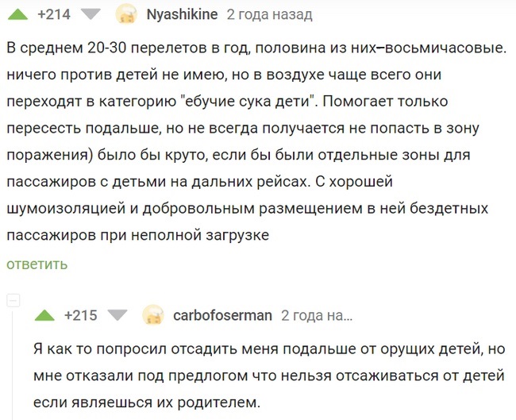Screen dimensions: 516x420
Task: Downvote carbofoserman's reply with gray arrow
Action: click(117, 315)
